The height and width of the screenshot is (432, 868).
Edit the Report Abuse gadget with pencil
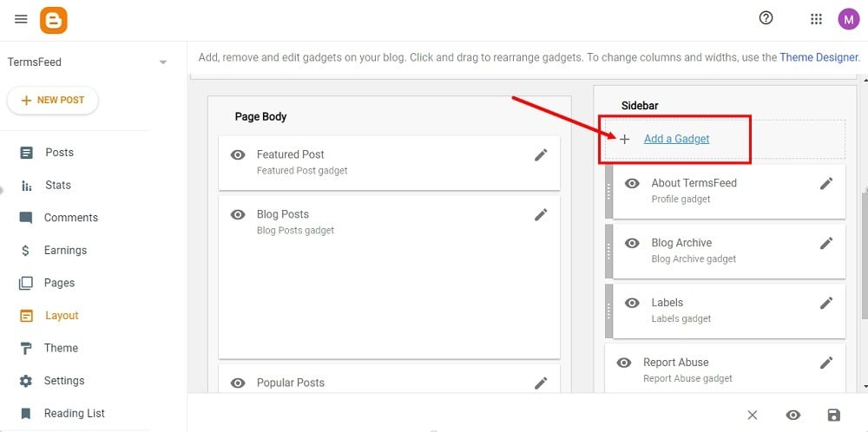tap(826, 363)
